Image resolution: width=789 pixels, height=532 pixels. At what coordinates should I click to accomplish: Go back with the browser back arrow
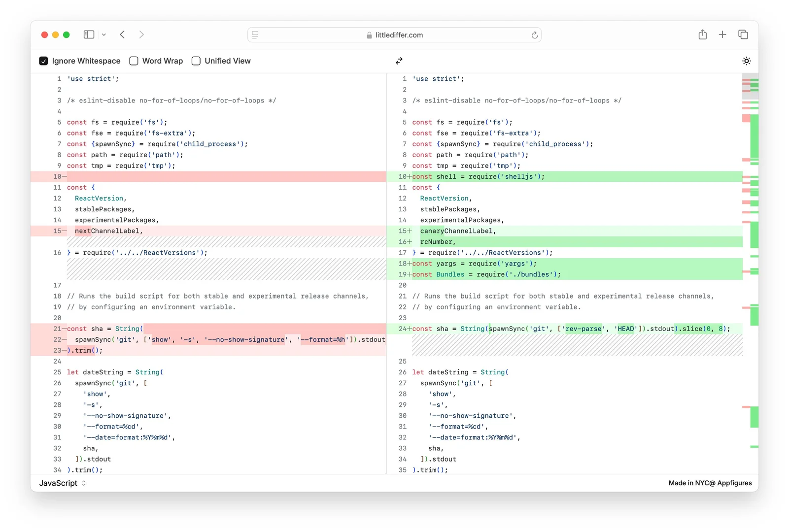123,34
